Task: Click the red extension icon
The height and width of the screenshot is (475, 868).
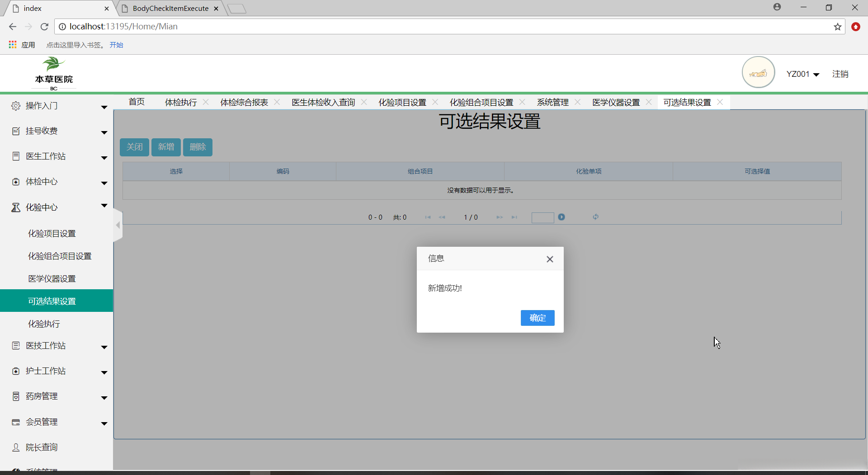Action: click(856, 27)
